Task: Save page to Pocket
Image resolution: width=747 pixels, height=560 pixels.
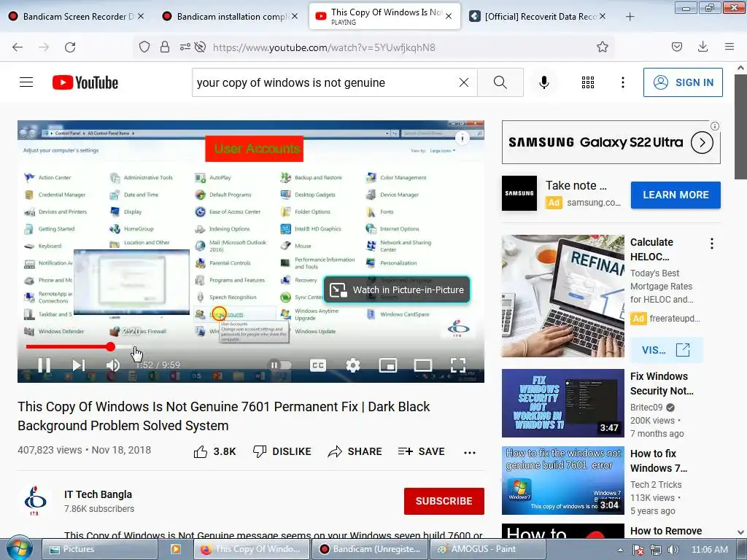Action: pos(676,47)
